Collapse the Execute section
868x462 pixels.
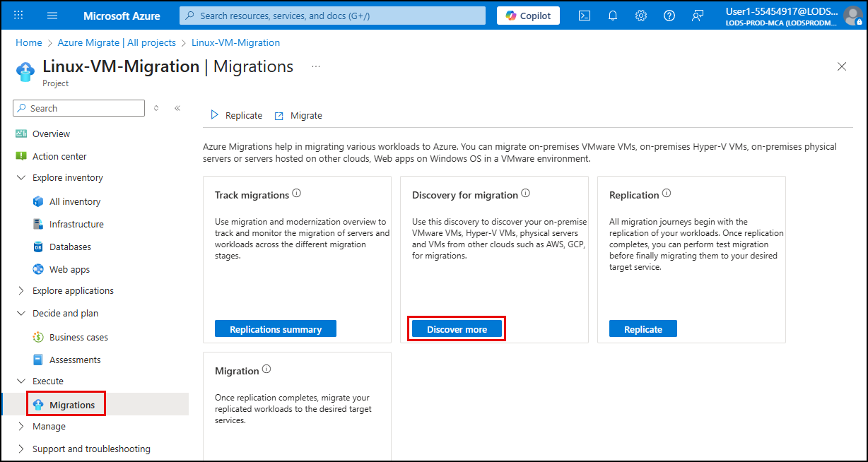[x=20, y=381]
